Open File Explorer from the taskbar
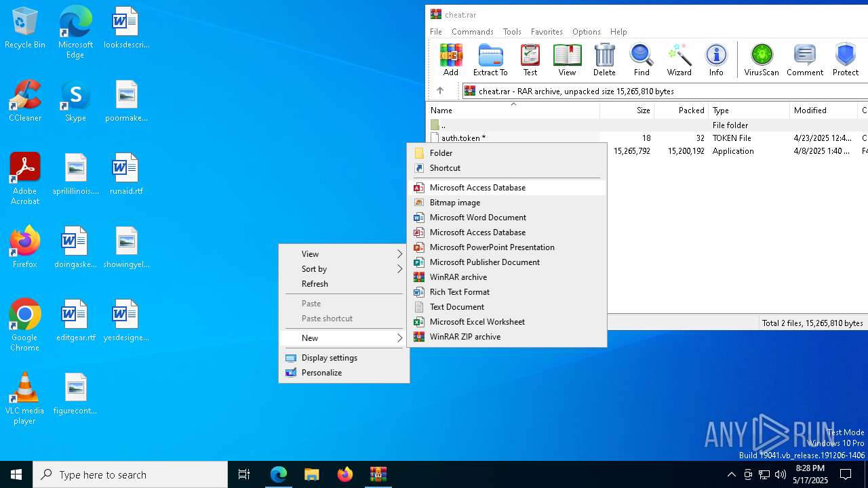The image size is (868, 488). (x=311, y=474)
